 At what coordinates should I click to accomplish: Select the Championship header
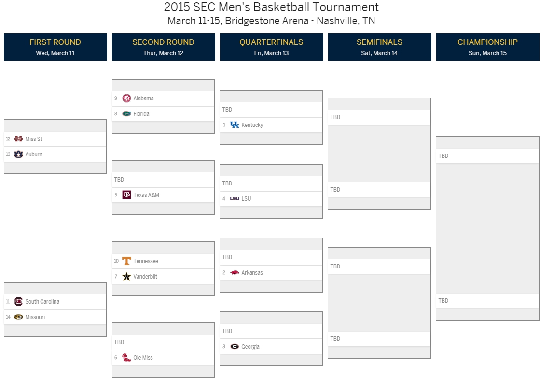(488, 47)
